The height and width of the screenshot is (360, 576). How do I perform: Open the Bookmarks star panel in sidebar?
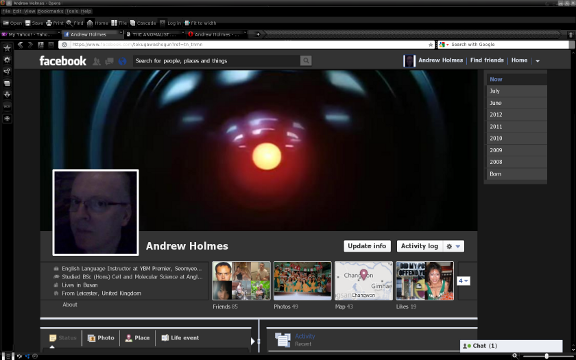pos(7,48)
